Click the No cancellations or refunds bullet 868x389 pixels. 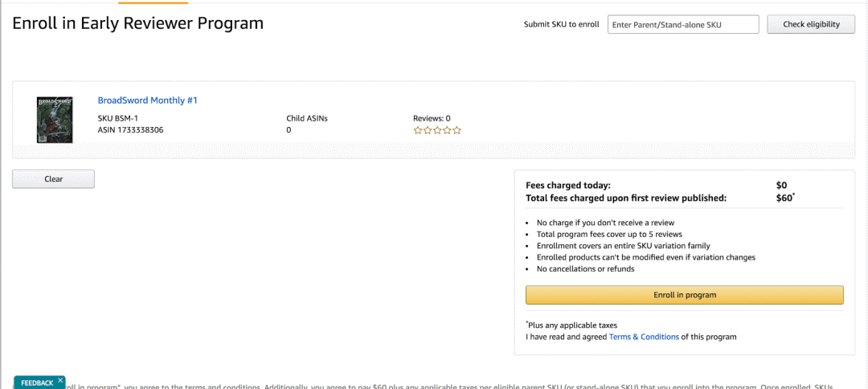click(x=585, y=268)
